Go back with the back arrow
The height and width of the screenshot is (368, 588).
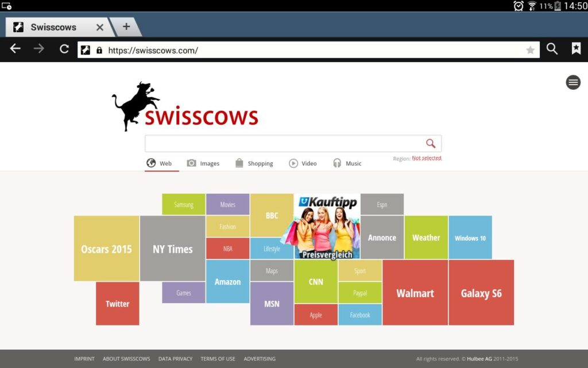pyautogui.click(x=15, y=49)
